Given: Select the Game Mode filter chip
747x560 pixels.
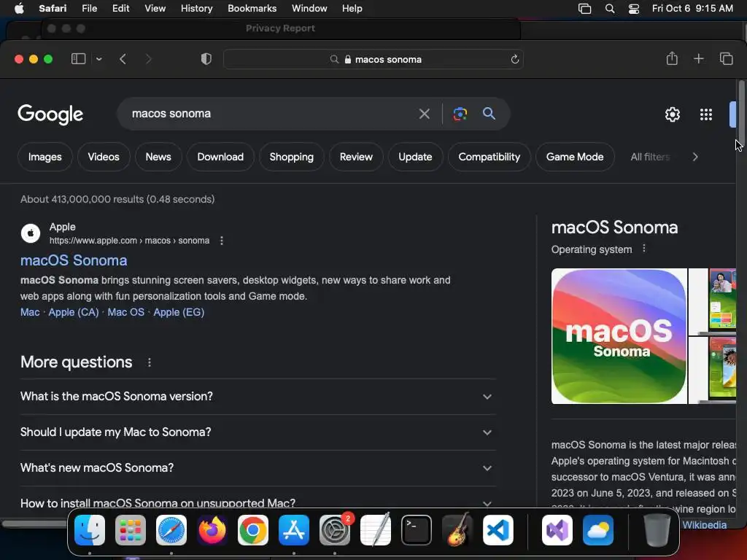Looking at the screenshot, I should 575,157.
